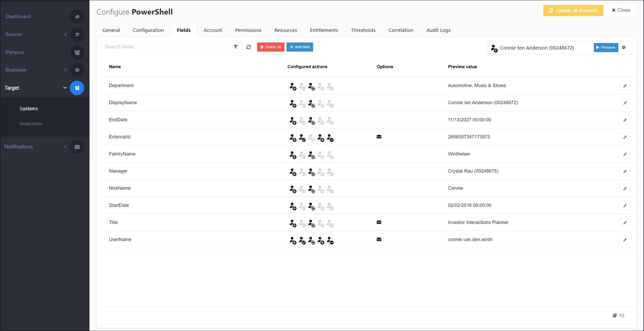The image size is (644, 331).
Task: Click the Persons label in sidebar
Action: pos(15,52)
